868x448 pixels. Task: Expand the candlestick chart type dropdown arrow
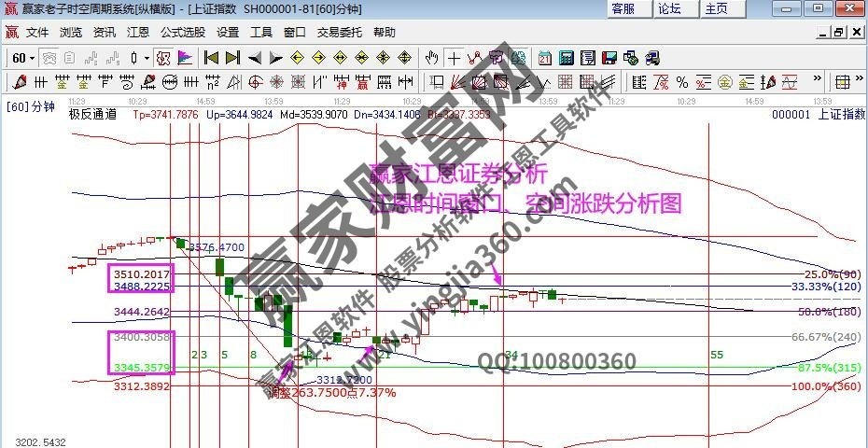147,58
